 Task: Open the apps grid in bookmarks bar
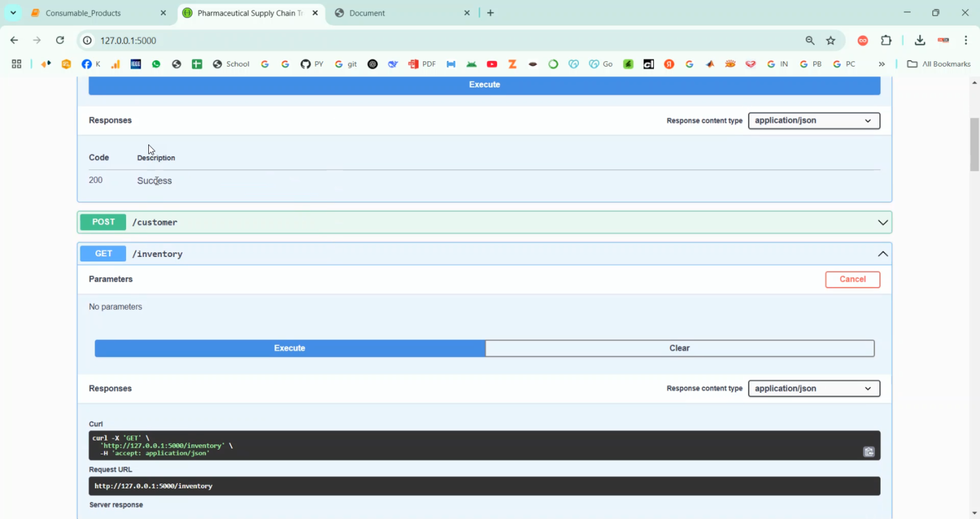(x=16, y=64)
